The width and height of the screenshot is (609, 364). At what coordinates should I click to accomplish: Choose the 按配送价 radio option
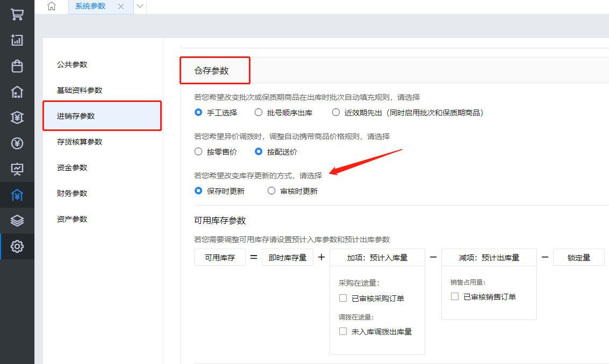point(259,152)
